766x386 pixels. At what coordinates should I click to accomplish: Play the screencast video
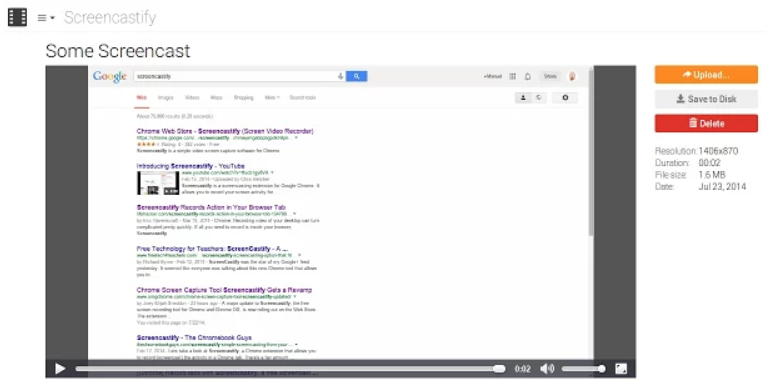60,369
